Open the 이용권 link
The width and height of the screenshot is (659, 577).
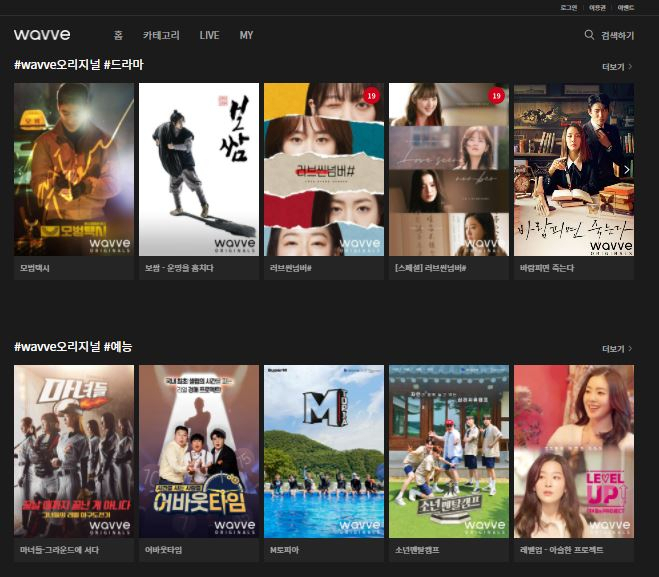597,8
